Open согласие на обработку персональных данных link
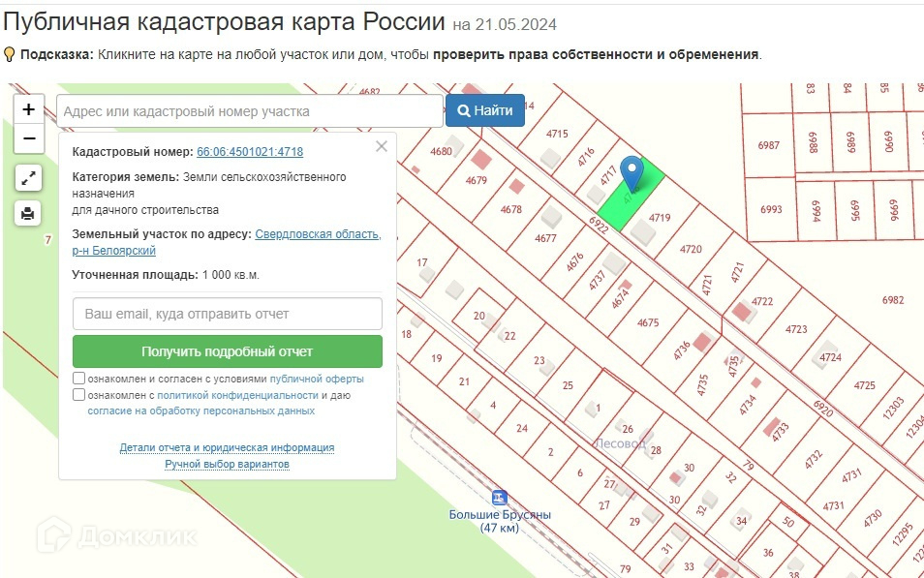 pyautogui.click(x=200, y=411)
